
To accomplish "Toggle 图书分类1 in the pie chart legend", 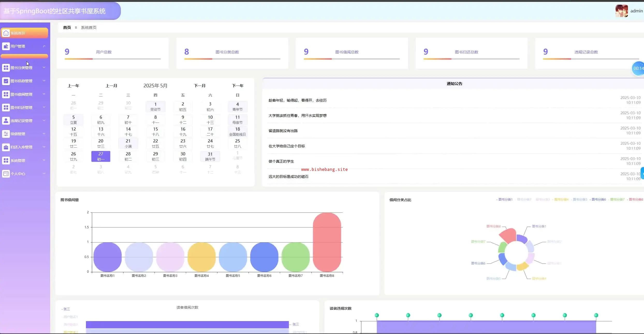I will point(505,199).
